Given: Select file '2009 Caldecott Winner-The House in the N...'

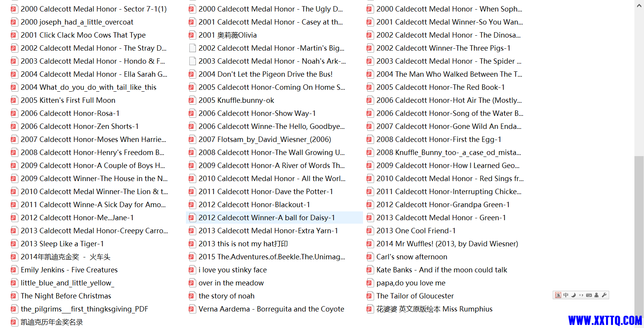Looking at the screenshot, I should click(94, 178).
